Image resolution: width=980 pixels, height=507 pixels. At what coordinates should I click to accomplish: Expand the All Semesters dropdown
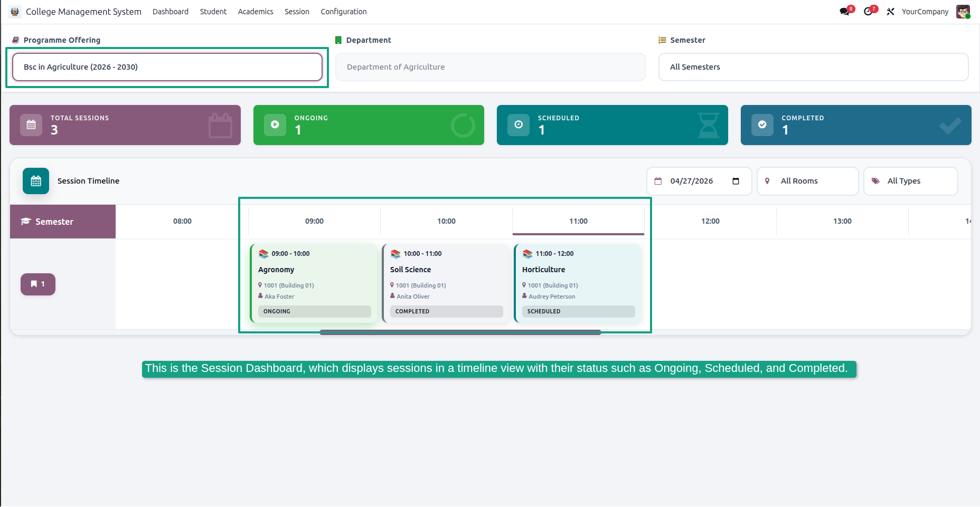813,67
